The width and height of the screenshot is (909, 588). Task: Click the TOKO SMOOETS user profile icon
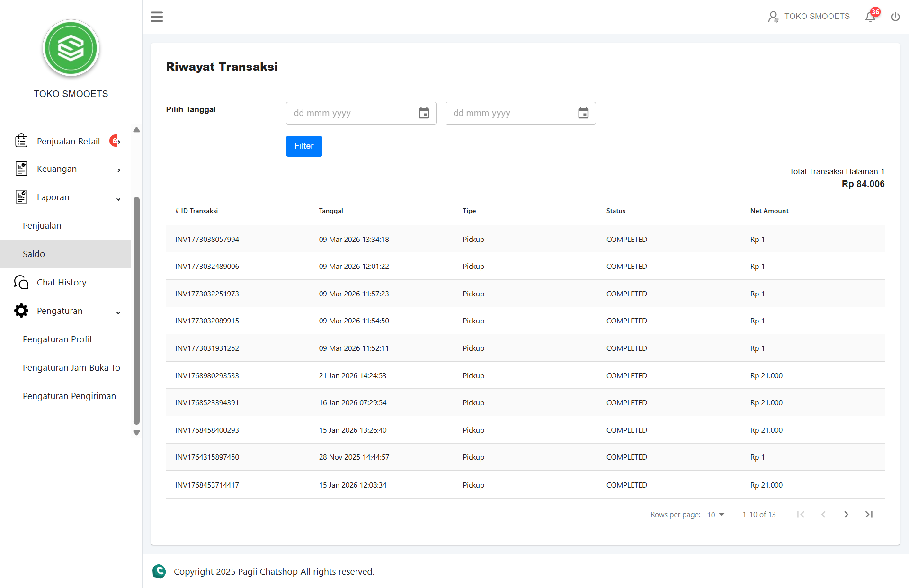tap(773, 17)
